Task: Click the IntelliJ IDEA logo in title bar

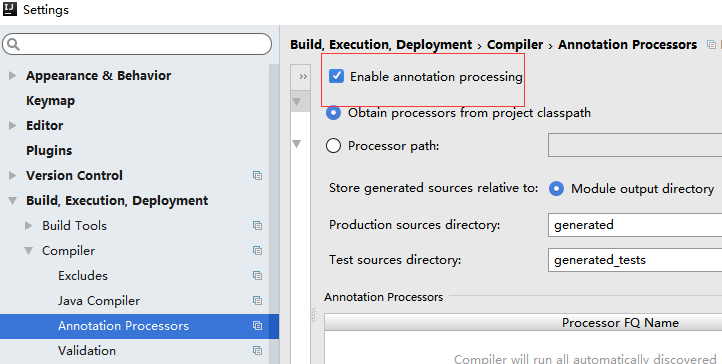Action: [x=9, y=9]
